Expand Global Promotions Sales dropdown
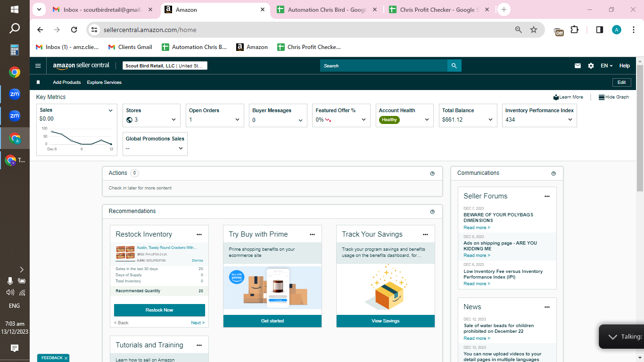Viewport: 644px width, 362px height. click(x=181, y=148)
